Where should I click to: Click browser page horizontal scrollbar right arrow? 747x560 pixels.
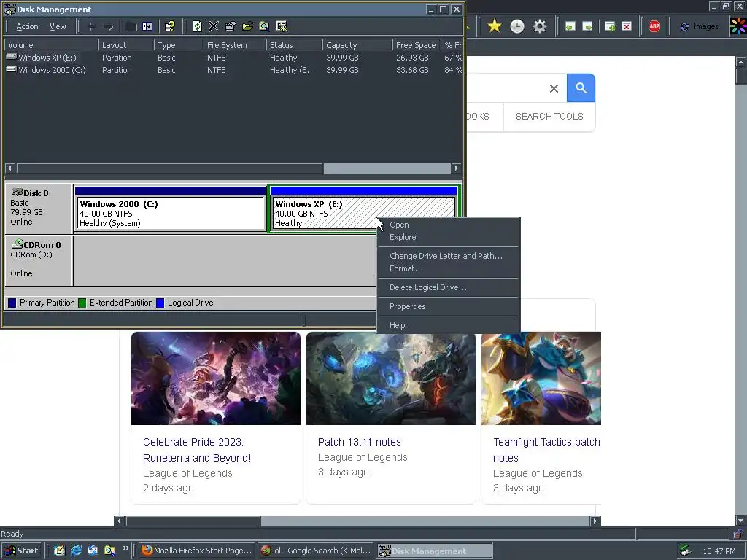tap(595, 521)
